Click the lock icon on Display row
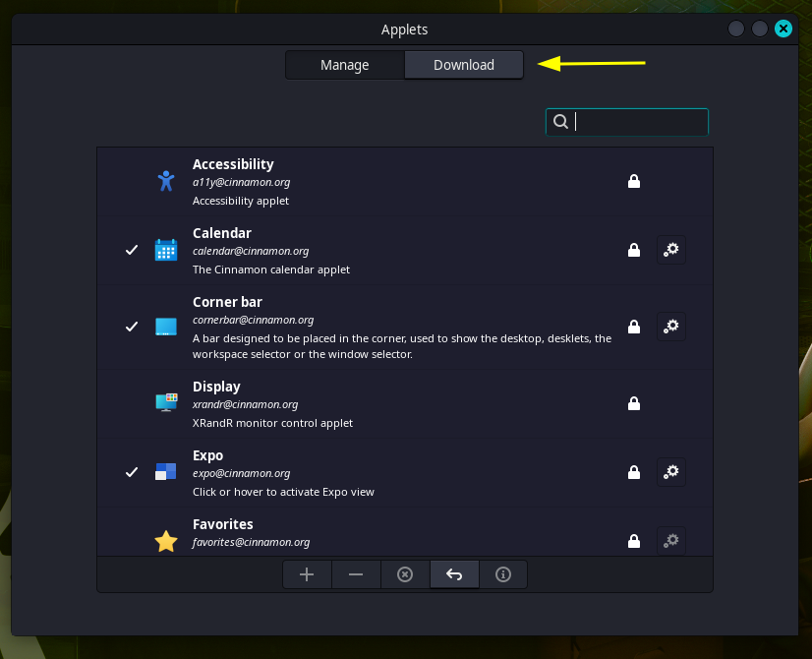This screenshot has width=812, height=659. coord(634,403)
